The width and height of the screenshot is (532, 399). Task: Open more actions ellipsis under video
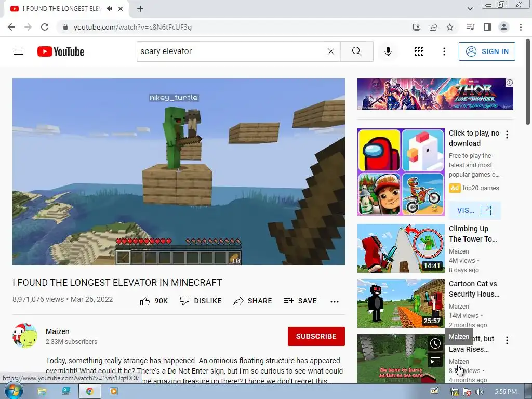335,301
